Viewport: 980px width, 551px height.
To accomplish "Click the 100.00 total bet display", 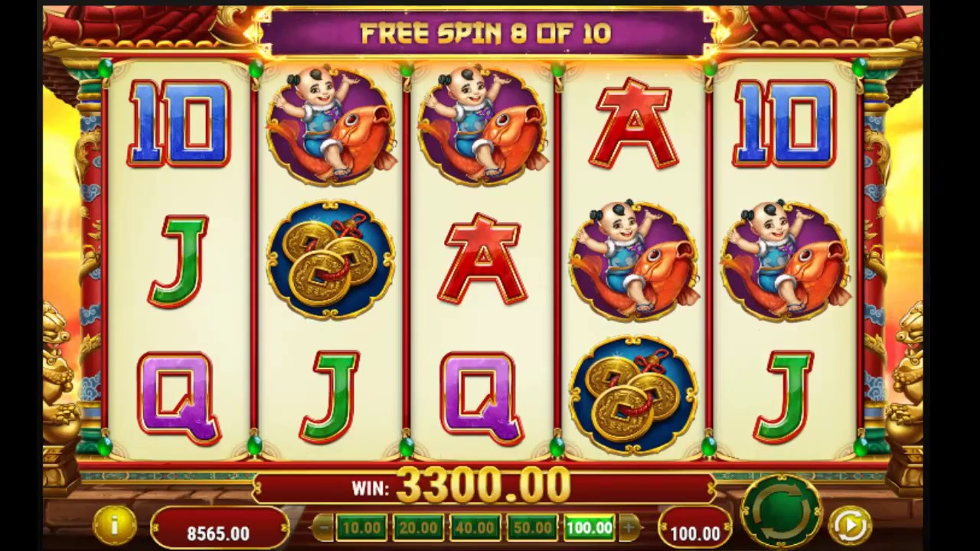I will click(695, 532).
